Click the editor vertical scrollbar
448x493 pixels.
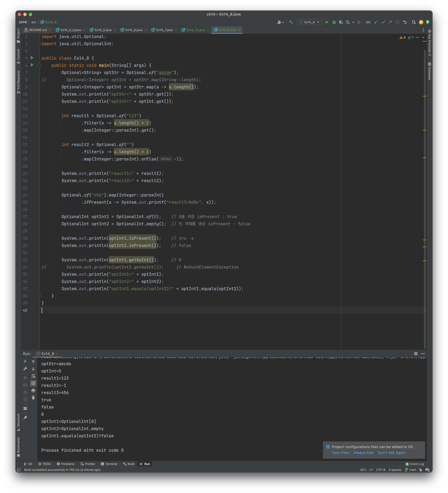425,196
